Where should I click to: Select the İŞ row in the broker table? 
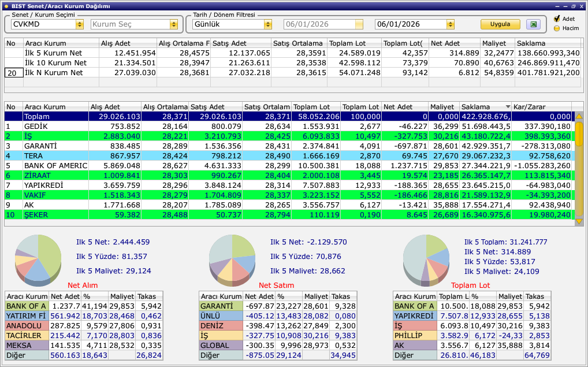(x=289, y=136)
